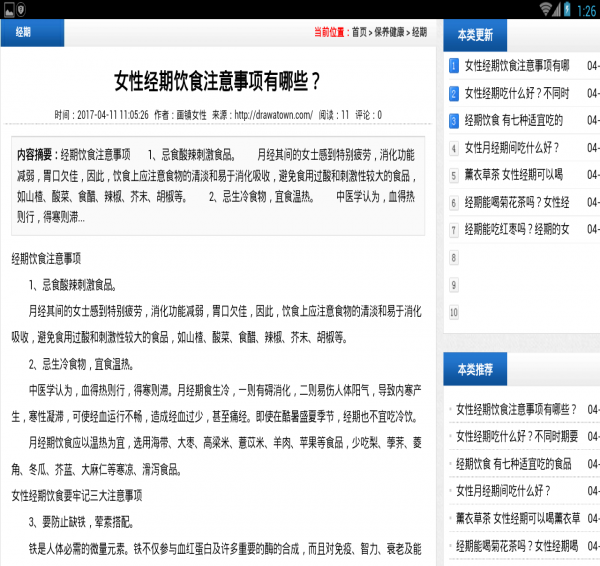Click rank badge number 6
Viewport: 600px width, 566px height.
453,202
